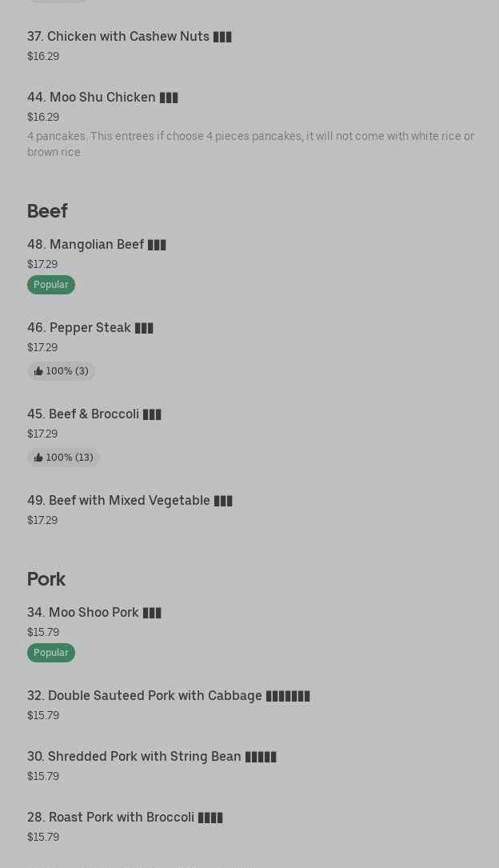Select the Moo Shoo Pork dish

coord(94,613)
